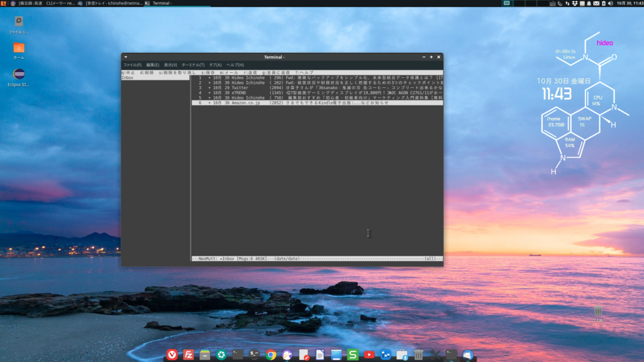Open the ターミナル(T) menu
Image resolution: width=644 pixels, height=362 pixels.
pyautogui.click(x=192, y=65)
